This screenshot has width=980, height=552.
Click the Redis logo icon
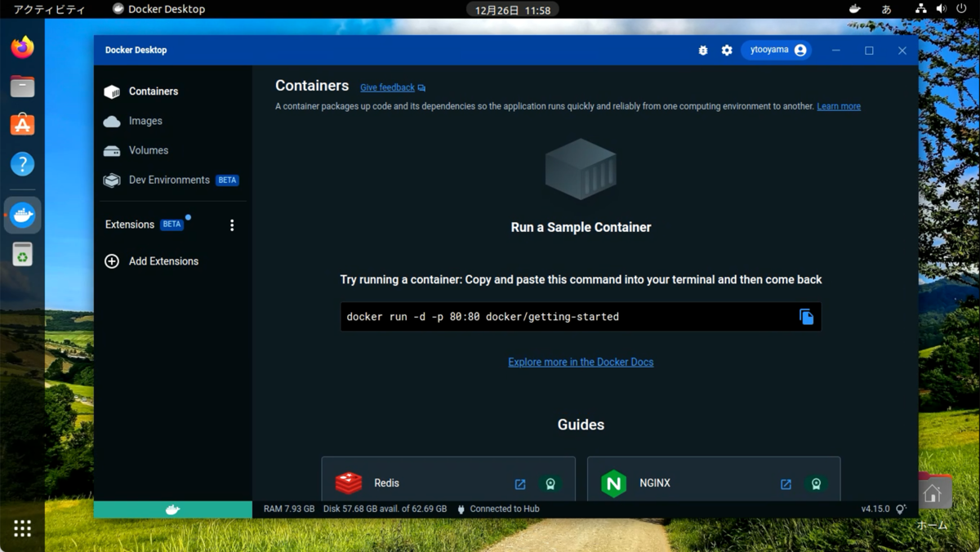pos(349,483)
